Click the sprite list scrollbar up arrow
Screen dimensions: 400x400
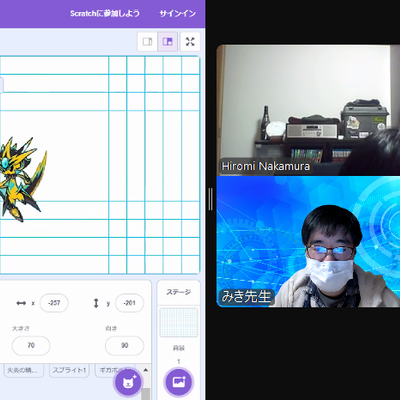146,370
